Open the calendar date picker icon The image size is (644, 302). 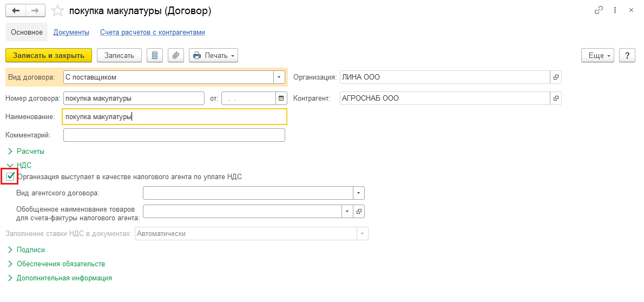(281, 99)
